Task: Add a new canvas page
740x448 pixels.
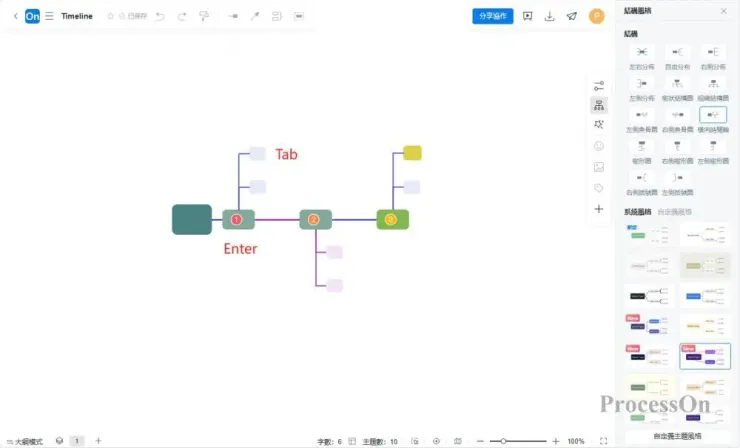Action: (98, 441)
